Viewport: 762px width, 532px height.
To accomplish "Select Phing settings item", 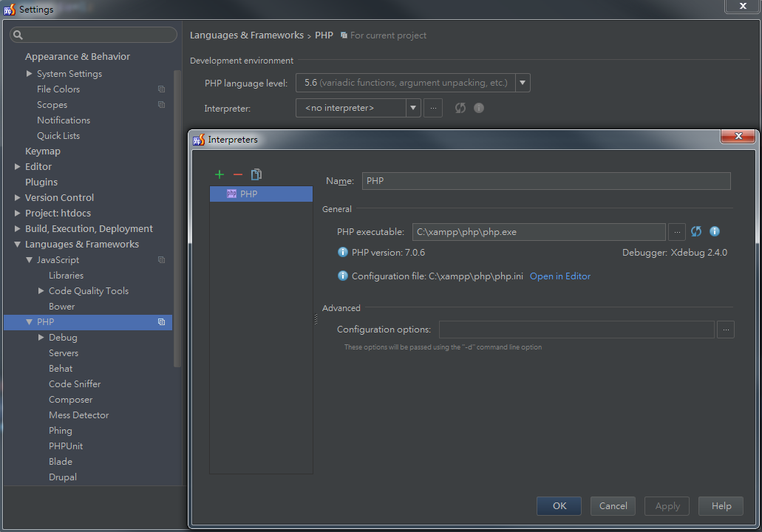I will tap(61, 431).
